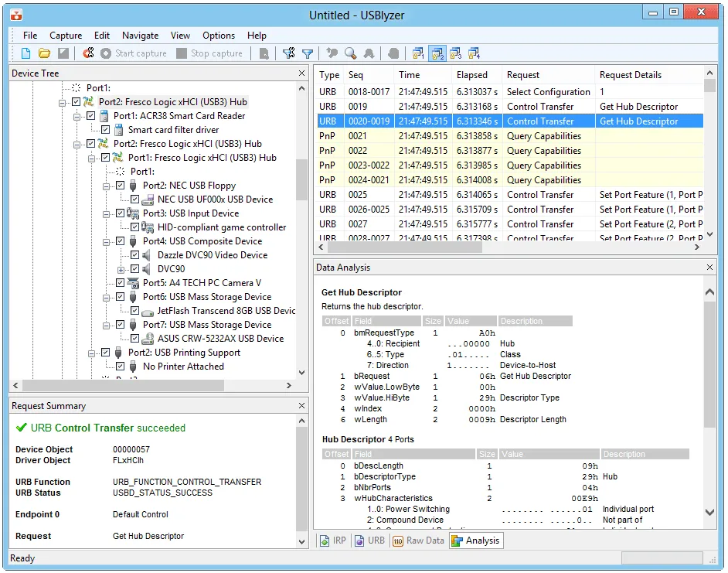
Task: Click the A4 TECH PC Camera icon
Action: [x=133, y=283]
